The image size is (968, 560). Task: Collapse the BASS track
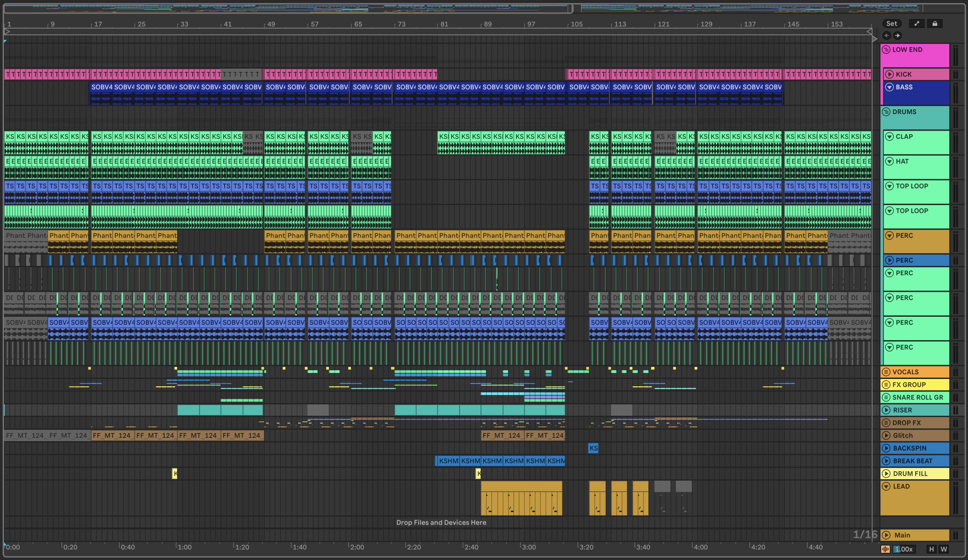pyautogui.click(x=889, y=87)
